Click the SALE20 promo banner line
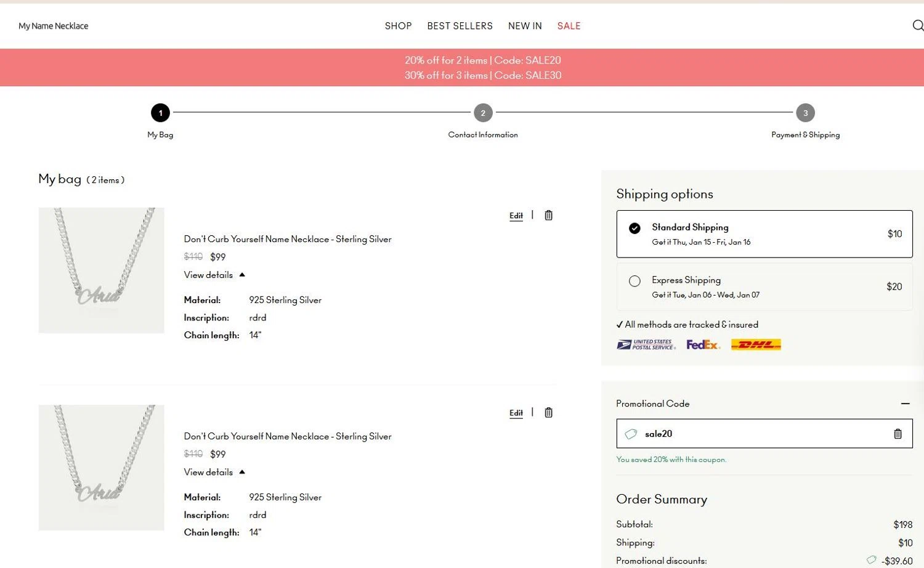Viewport: 924px width, 568px height. (x=482, y=60)
